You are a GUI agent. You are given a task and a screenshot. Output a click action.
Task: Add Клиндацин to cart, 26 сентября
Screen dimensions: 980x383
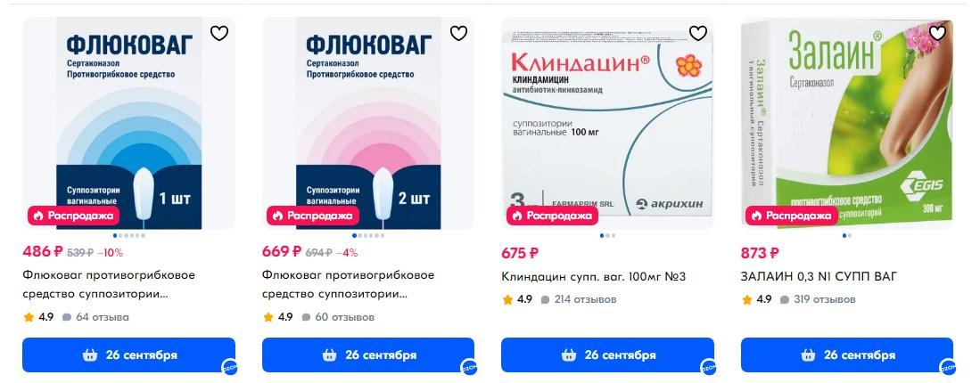tap(607, 354)
